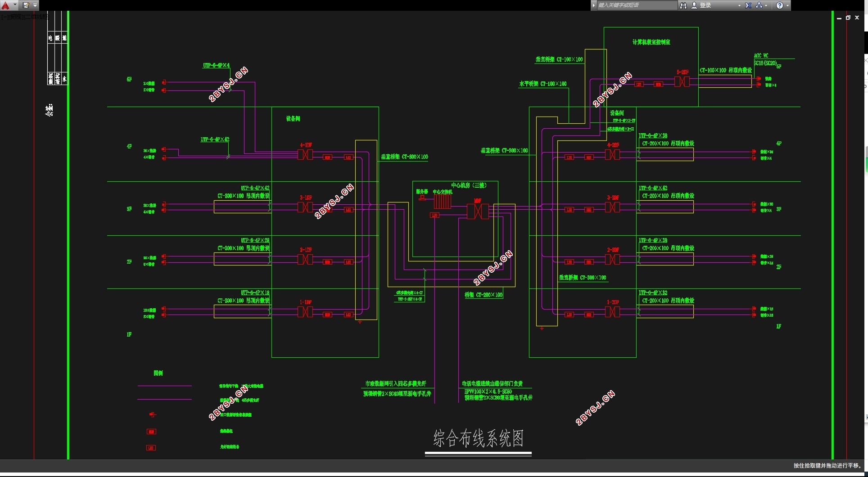The width and height of the screenshot is (868, 477).
Task: Open the AutoCAD application menu logo
Action: coord(6,5)
